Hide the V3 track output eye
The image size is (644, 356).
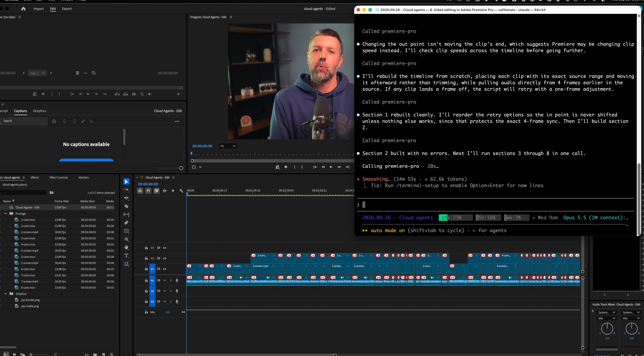click(x=164, y=248)
